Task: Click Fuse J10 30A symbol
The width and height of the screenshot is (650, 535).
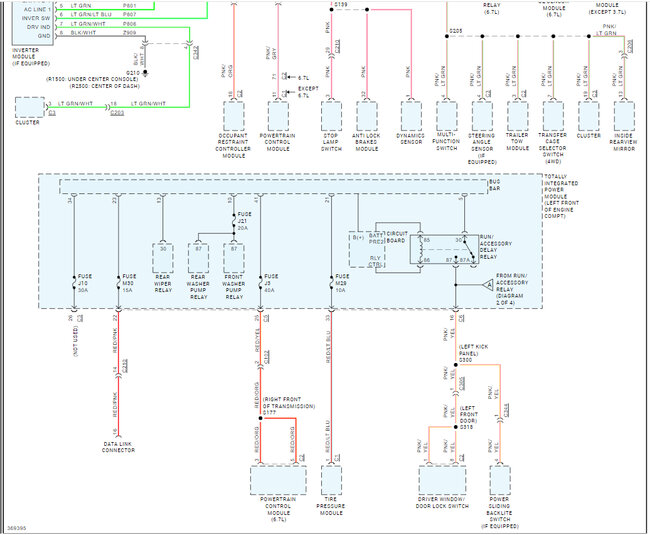Action: tap(74, 283)
